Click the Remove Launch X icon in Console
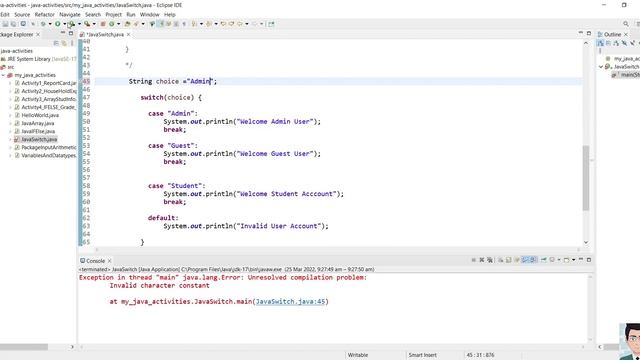 tap(482, 260)
